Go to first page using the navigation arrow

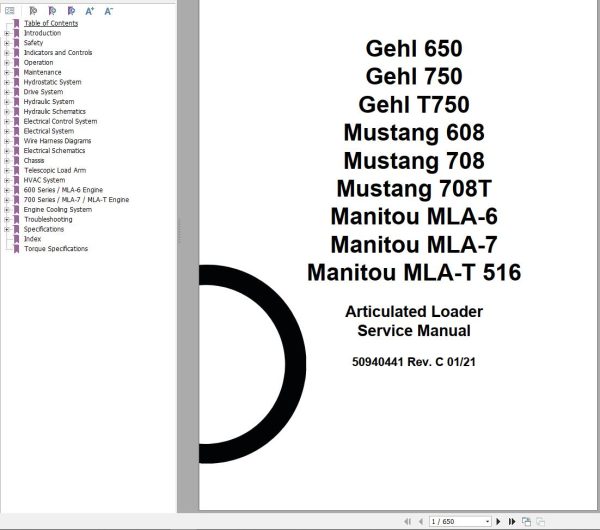pyautogui.click(x=407, y=521)
